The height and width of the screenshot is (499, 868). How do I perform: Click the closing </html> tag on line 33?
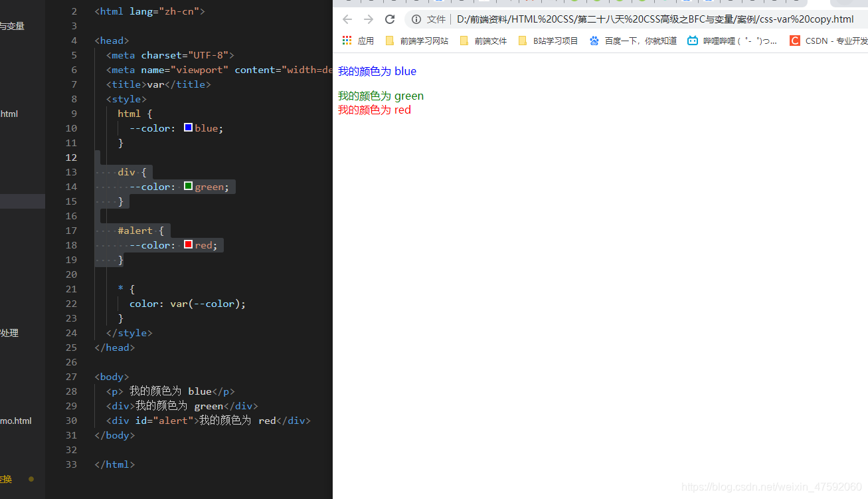click(x=115, y=464)
